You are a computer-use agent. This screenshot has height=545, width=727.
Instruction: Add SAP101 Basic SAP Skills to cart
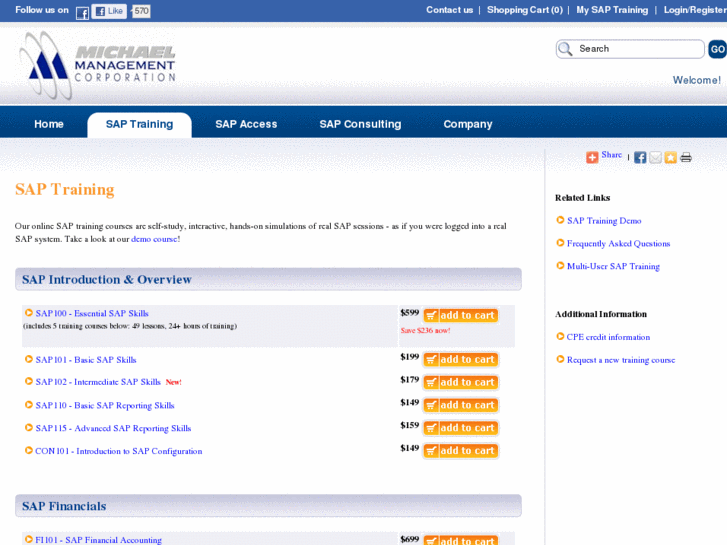[x=461, y=359]
